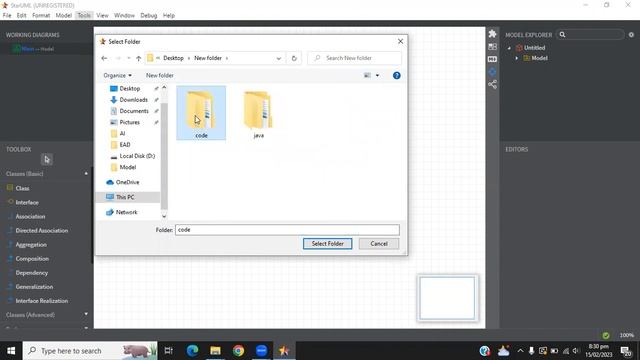This screenshot has width=640, height=360.
Task: Select the Aggregation tool in Toolbox
Action: coord(31,244)
